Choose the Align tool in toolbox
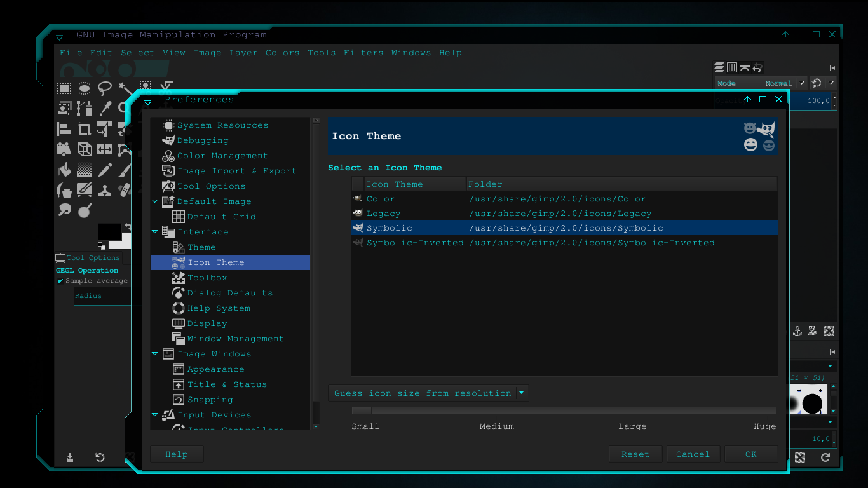This screenshot has width=868, height=488. click(x=64, y=129)
